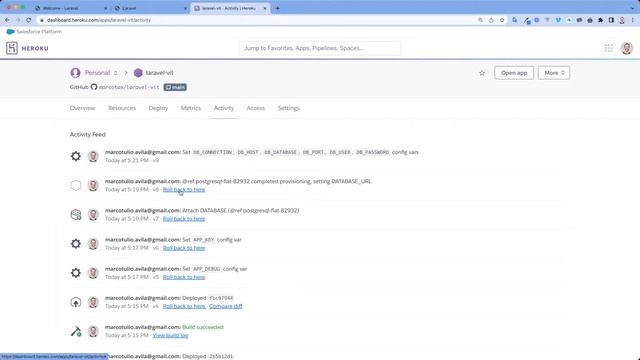Click hammer icon of Build succeeded entry
The image size is (640, 360).
pos(76,331)
